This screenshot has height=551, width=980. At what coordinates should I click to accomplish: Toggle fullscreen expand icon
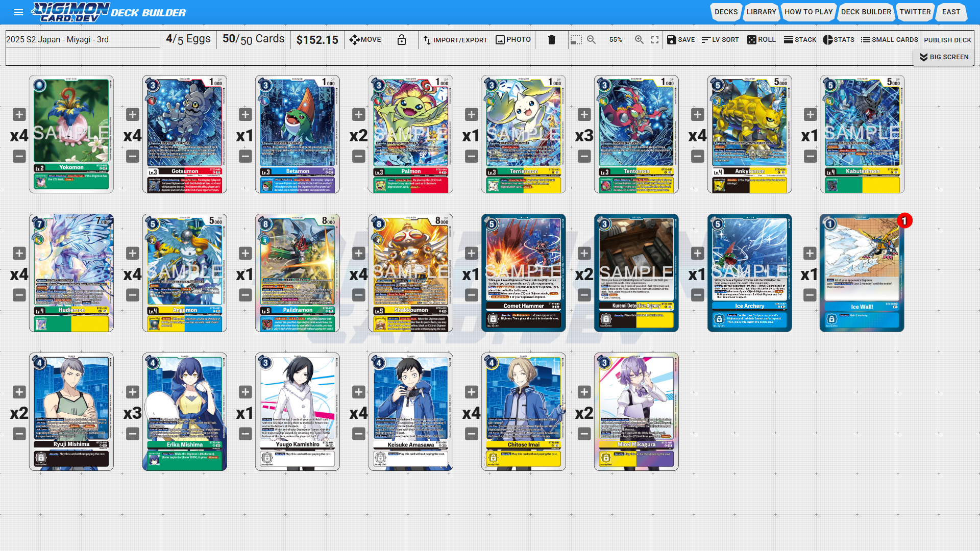[655, 40]
